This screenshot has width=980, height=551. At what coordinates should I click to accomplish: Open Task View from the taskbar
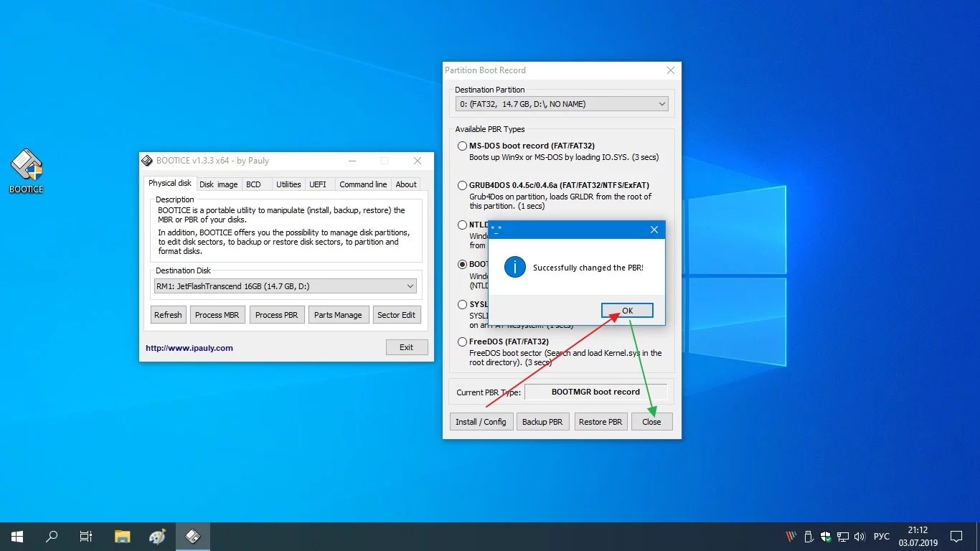86,536
